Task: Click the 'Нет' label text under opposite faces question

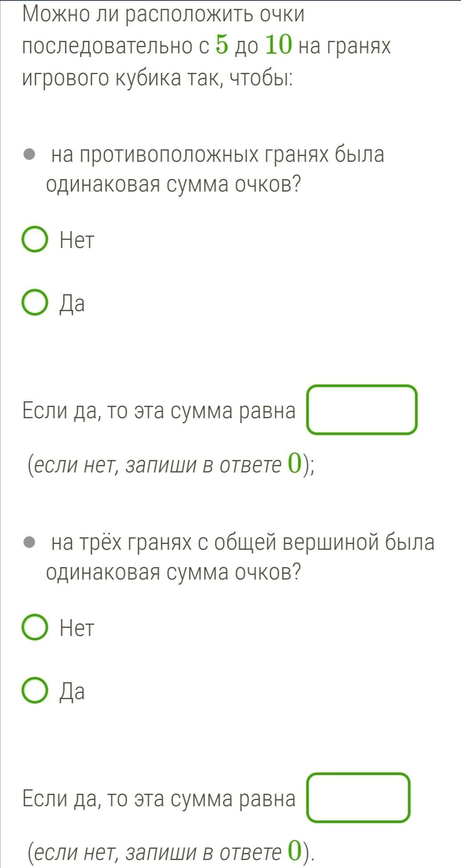Action: [x=77, y=240]
